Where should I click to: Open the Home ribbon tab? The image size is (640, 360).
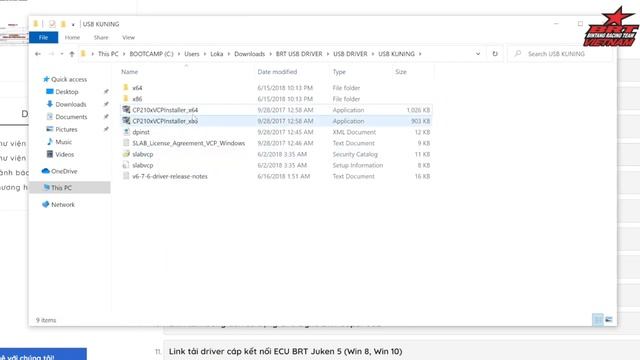click(72, 37)
